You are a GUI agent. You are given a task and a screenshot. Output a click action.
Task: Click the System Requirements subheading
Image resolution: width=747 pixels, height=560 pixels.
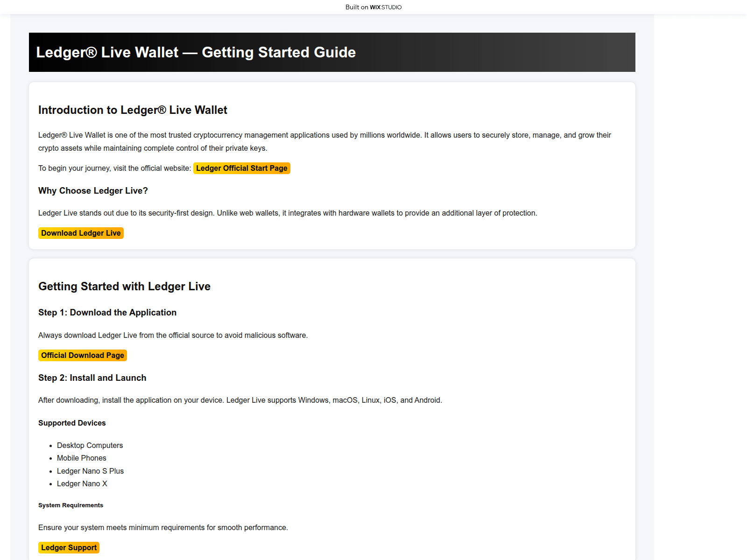pos(70,505)
